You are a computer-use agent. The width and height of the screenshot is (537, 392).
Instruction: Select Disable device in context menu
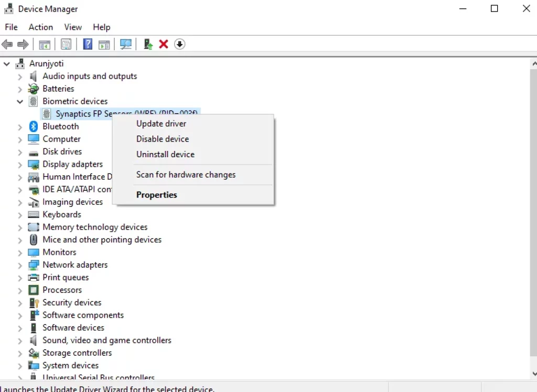[x=163, y=139]
